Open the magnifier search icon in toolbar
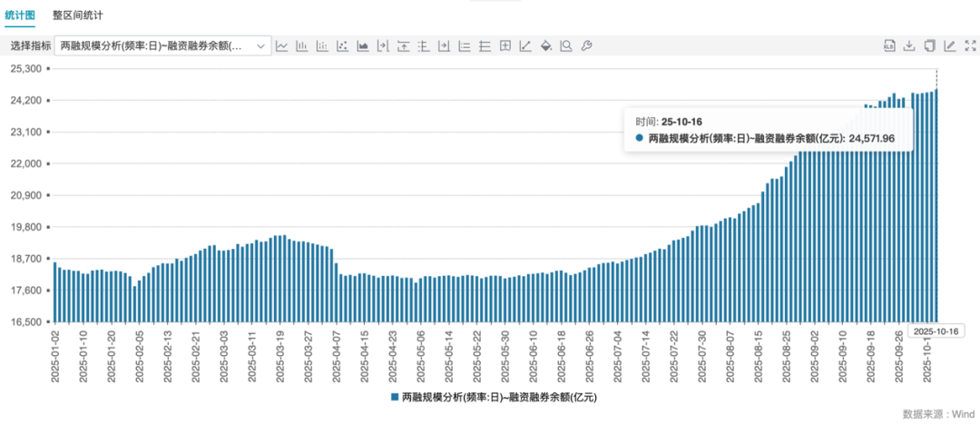Image resolution: width=980 pixels, height=424 pixels. tap(566, 45)
